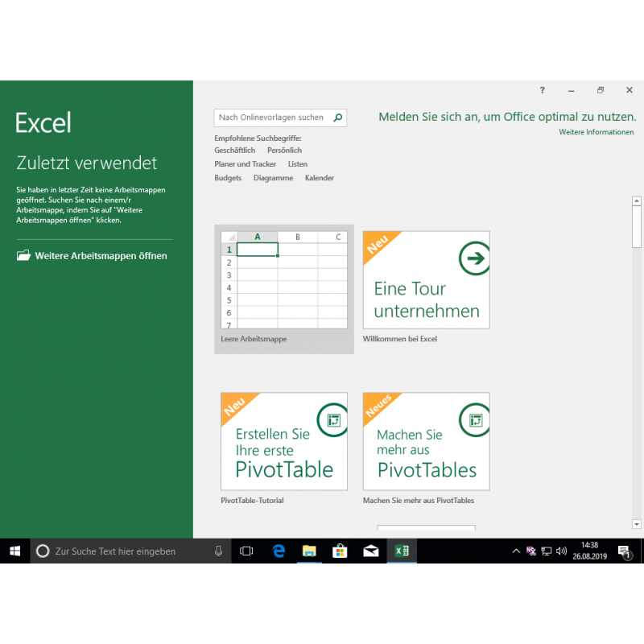Click the volume speaker tray icon

click(x=561, y=551)
